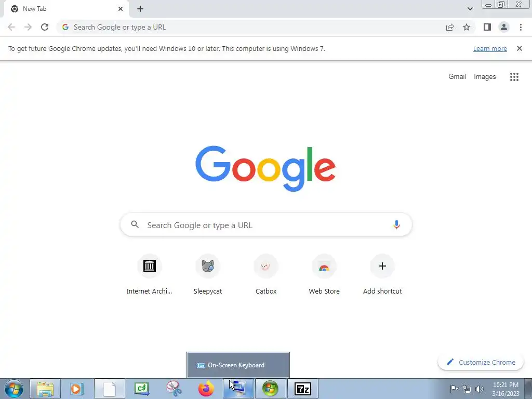Reload the page with the refresh icon

45,27
